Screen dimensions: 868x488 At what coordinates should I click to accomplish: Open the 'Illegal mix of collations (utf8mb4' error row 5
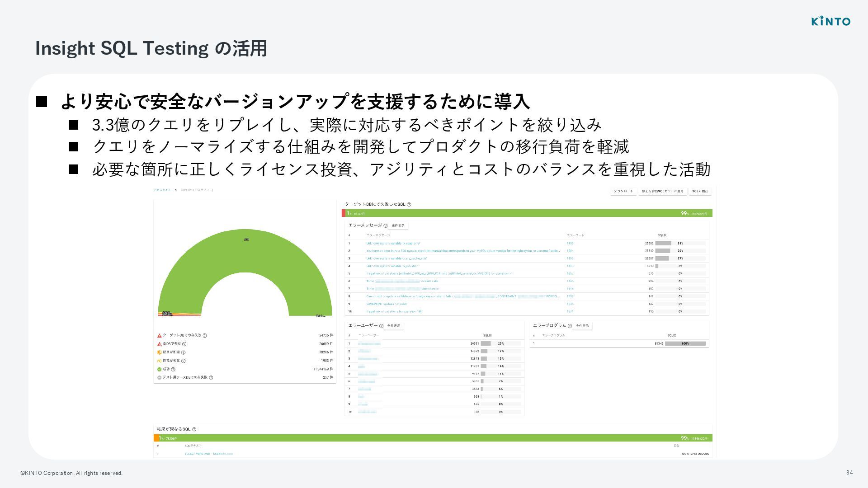tap(439, 273)
